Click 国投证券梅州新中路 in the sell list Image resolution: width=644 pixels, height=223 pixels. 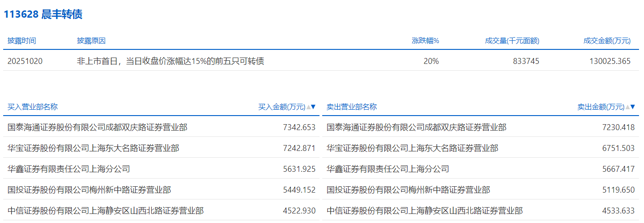coord(408,190)
